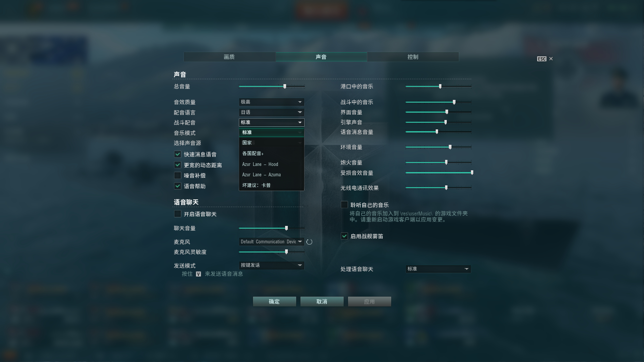Viewport: 644px width, 362px height.
Task: Switch to the 画质 tab
Action: coord(229,57)
